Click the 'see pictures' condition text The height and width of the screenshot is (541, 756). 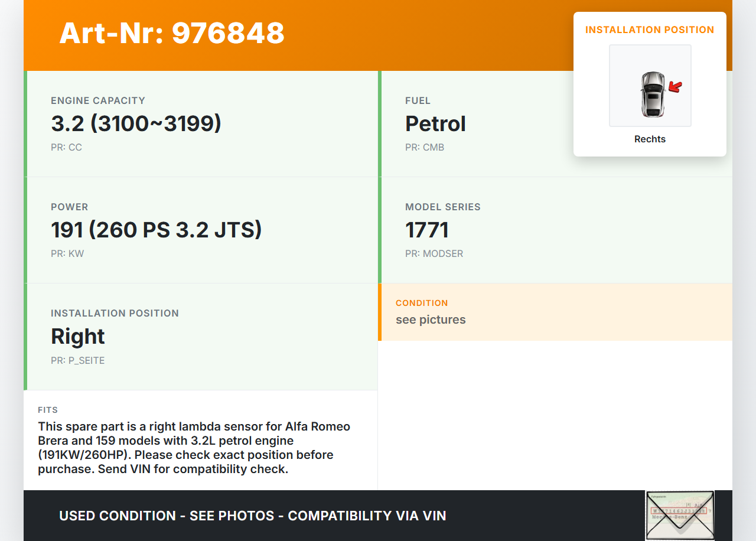coord(431,320)
